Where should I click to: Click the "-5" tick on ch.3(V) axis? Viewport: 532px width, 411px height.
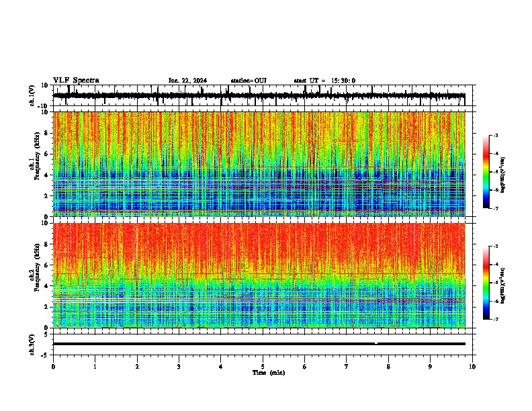click(46, 355)
